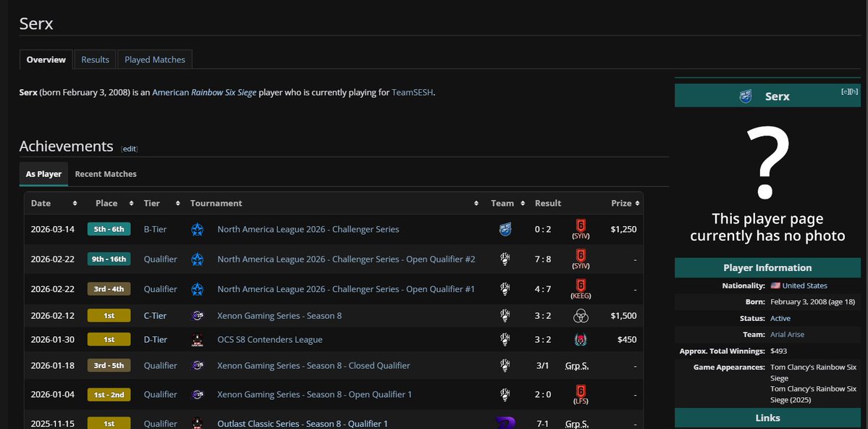Image resolution: width=868 pixels, height=429 pixels.
Task: Open United States link in Player Information
Action: (805, 286)
